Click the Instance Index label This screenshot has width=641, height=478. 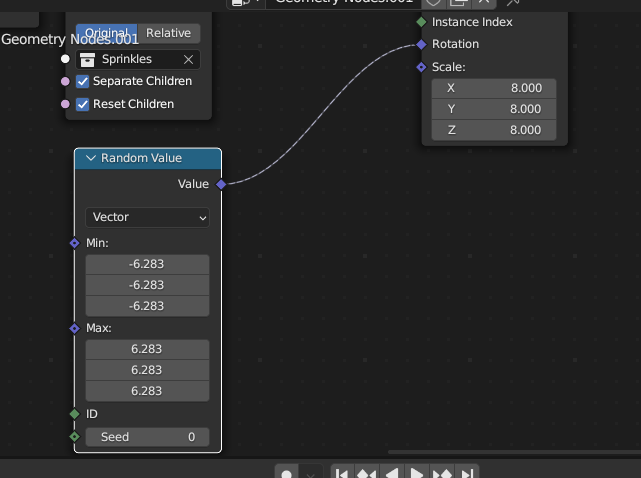[x=472, y=22]
